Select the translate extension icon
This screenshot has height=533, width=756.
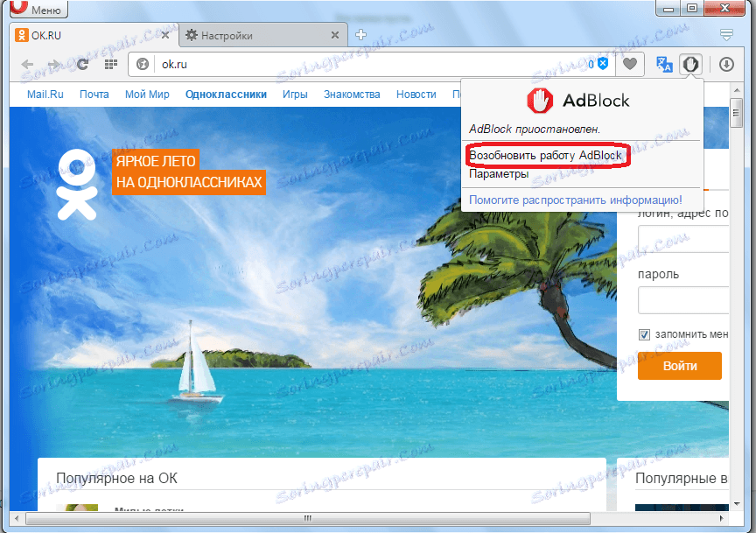tap(665, 64)
